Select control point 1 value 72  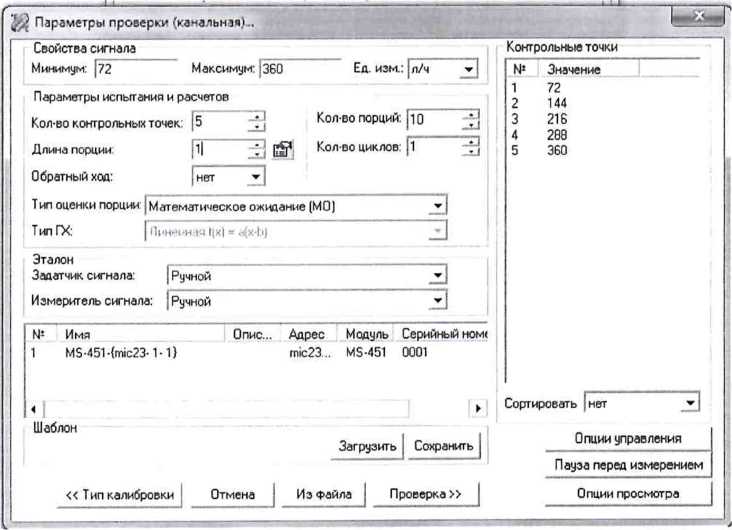click(x=554, y=87)
